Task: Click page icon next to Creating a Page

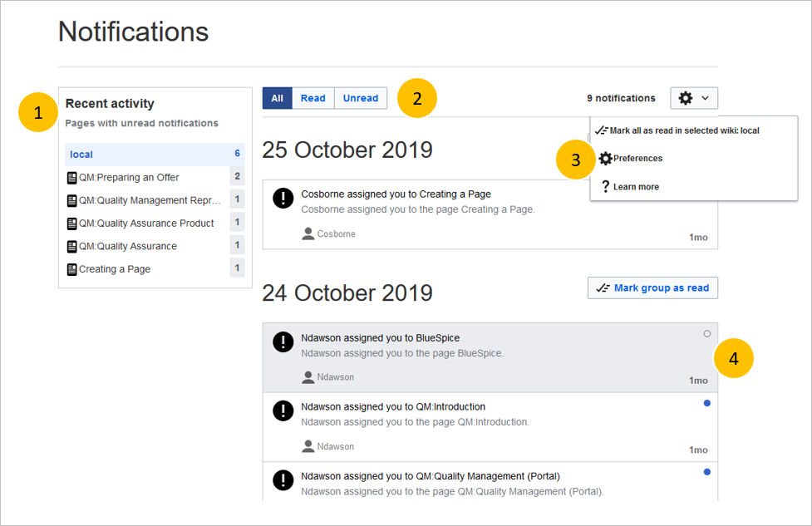Action: 72,269
